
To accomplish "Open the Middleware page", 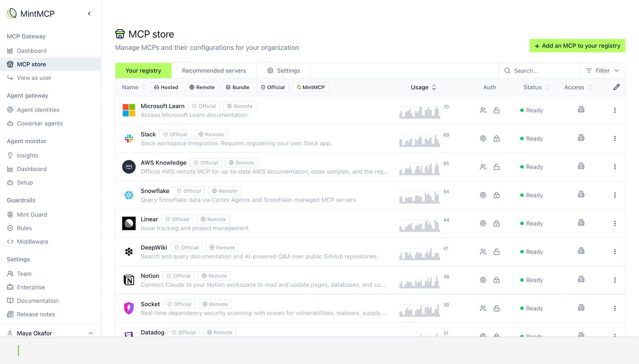I will coord(50,242).
